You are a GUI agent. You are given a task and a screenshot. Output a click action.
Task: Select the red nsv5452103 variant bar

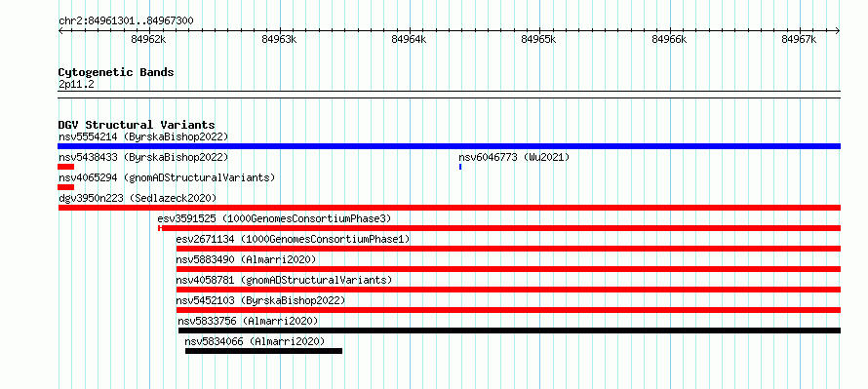[x=508, y=310]
